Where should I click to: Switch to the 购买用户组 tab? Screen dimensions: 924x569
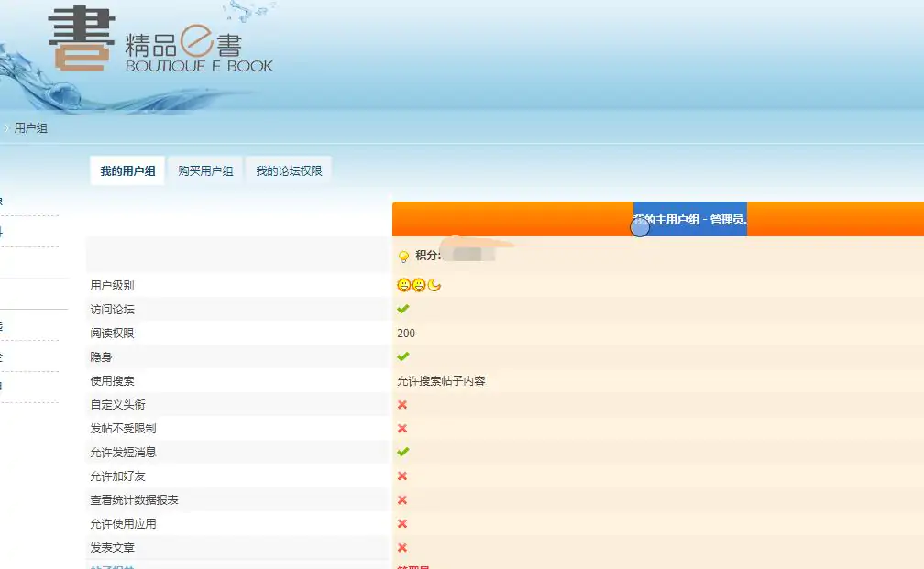[x=205, y=170]
